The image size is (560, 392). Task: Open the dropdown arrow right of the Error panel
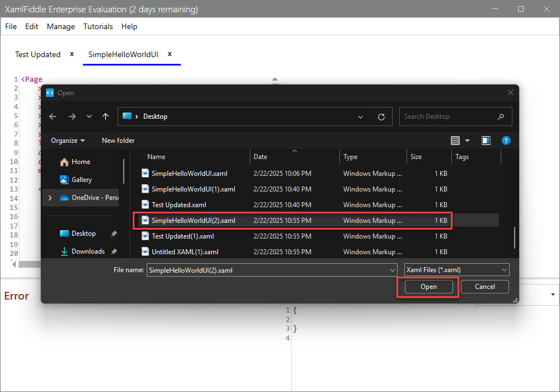click(x=553, y=295)
